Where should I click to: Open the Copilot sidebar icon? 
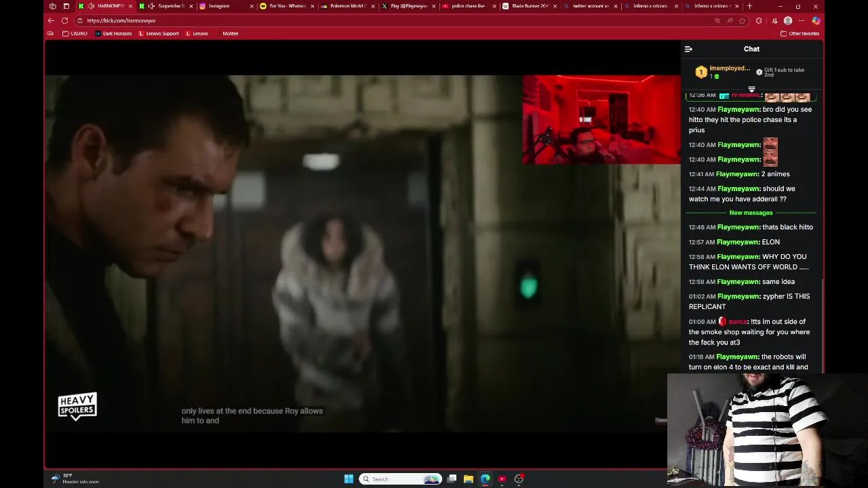point(816,20)
